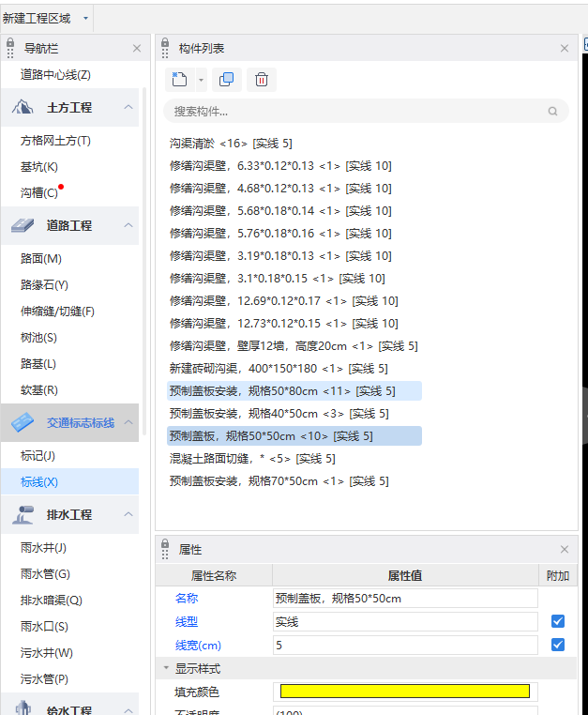Select 路缘石(Y) item
This screenshot has height=715, width=588.
pyautogui.click(x=44, y=285)
